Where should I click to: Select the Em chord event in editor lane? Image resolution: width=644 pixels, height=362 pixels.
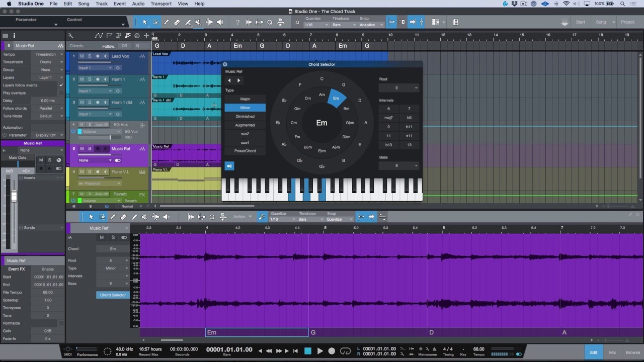coord(257,332)
